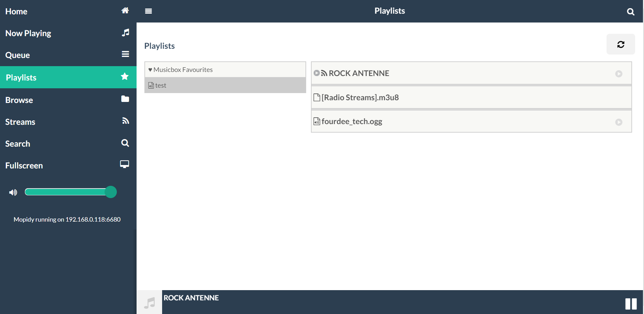Image resolution: width=644 pixels, height=314 pixels.
Task: Play the ROCK ANTENNE stream entry
Action: (x=619, y=73)
